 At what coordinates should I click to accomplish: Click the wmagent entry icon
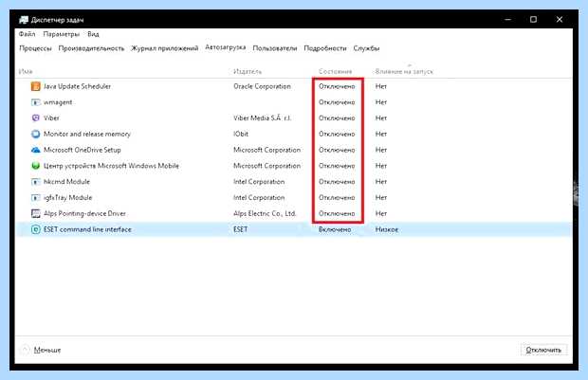point(36,102)
